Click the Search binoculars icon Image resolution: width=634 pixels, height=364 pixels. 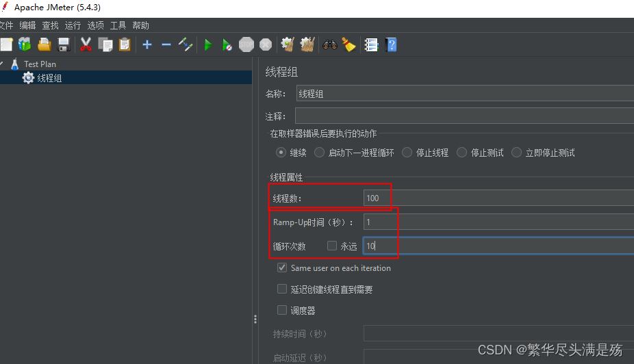tap(330, 45)
